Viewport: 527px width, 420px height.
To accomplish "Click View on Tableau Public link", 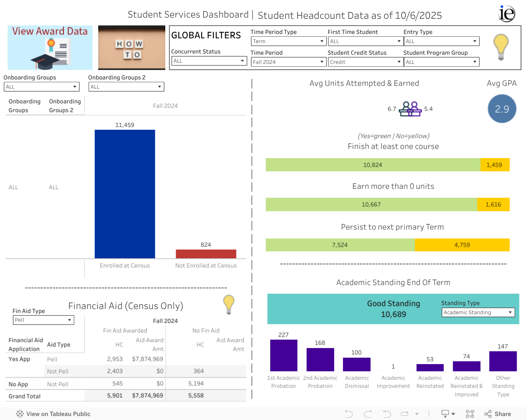I will pyautogui.click(x=53, y=414).
